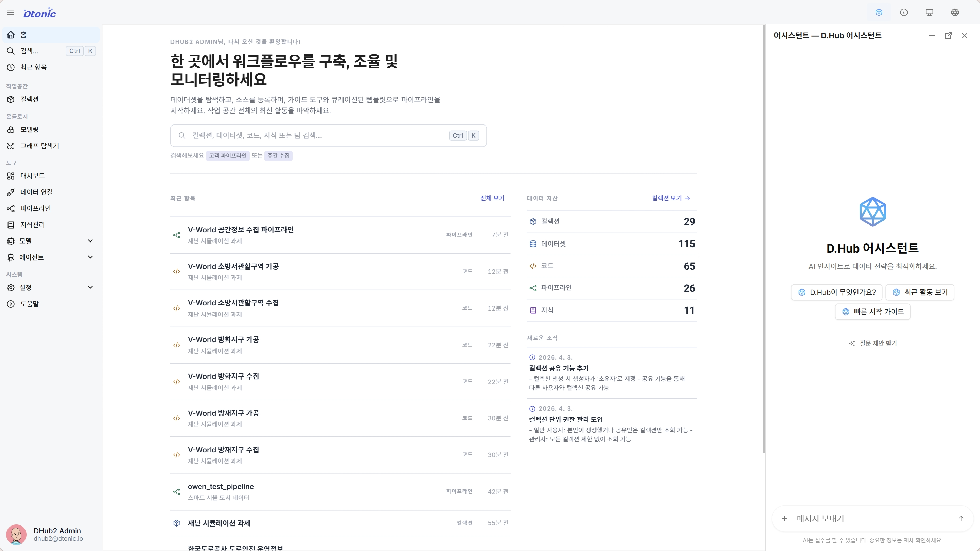Click the 코드 data asset row
This screenshot has width=980, height=551.
coord(612,266)
